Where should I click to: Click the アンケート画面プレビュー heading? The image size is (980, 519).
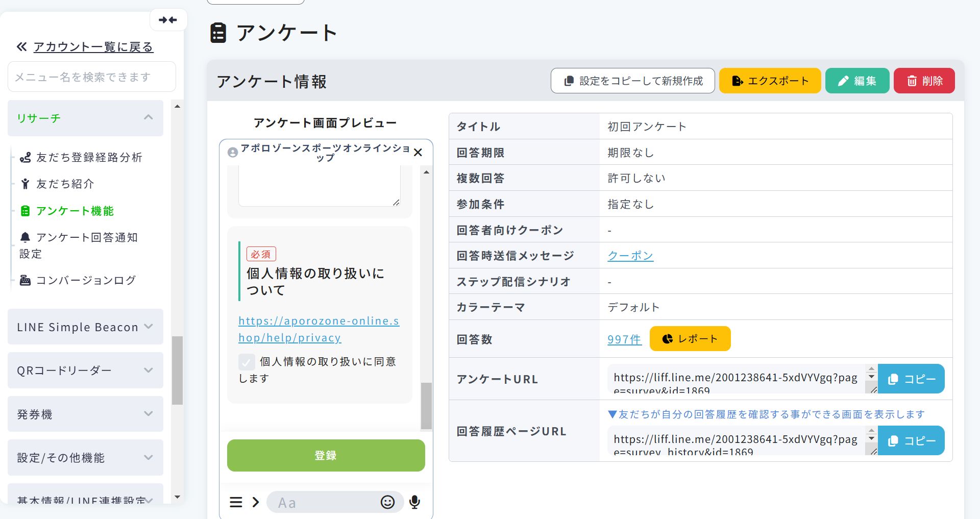(325, 123)
